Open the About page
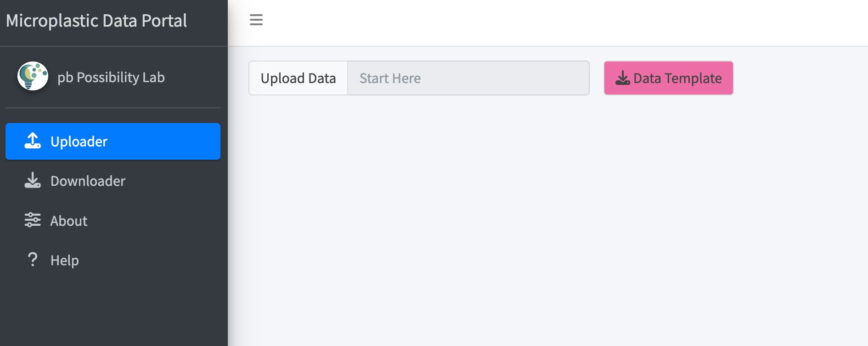Screen dimensions: 868x346 [69, 221]
